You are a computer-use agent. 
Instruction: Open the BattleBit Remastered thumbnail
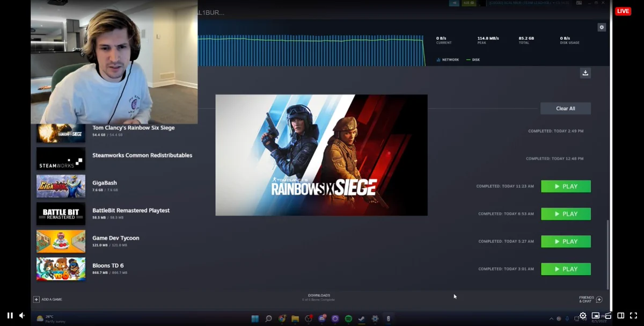(x=61, y=214)
